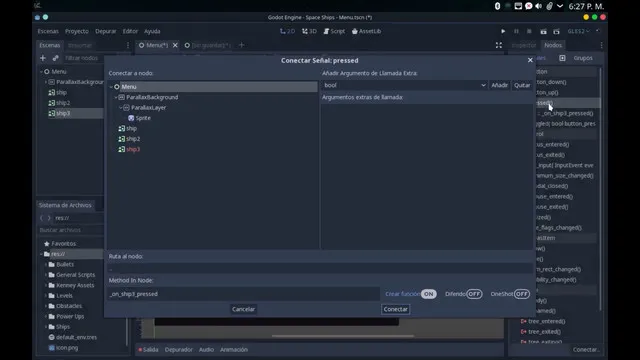Image resolution: width=640 pixels, height=360 pixels.
Task: Collapse the ParallaxLayer node in dialog tree
Action: point(121,108)
